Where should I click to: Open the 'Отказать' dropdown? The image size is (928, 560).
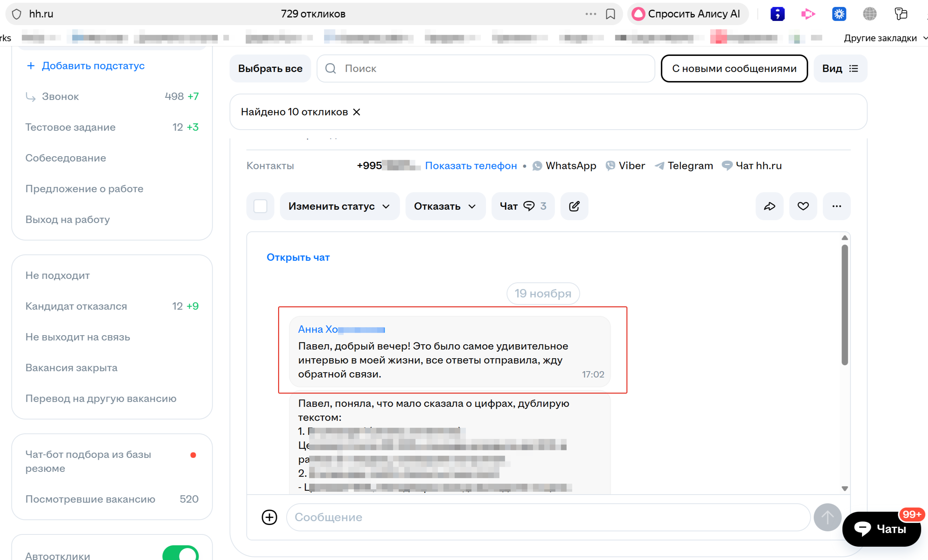[x=445, y=206]
